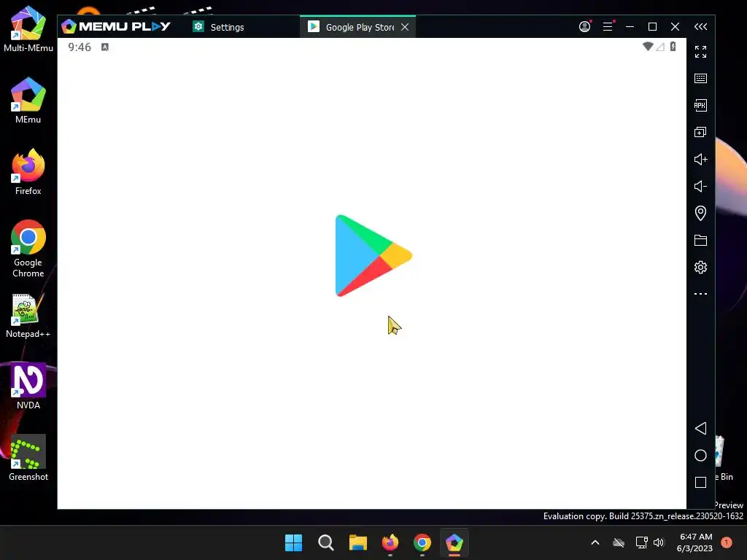This screenshot has height=560, width=747.
Task: Decrease emulator volume with speaker minus
Action: click(x=700, y=186)
